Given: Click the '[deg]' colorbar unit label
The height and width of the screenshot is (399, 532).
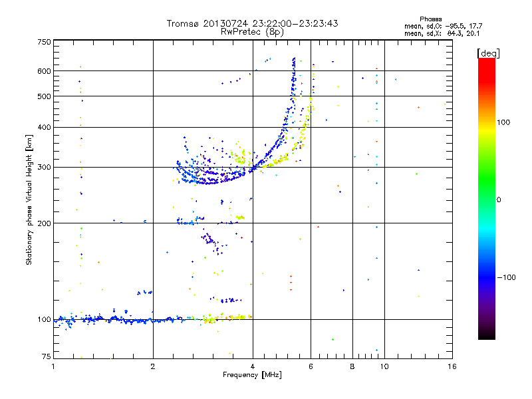Looking at the screenshot, I should pyautogui.click(x=488, y=53).
